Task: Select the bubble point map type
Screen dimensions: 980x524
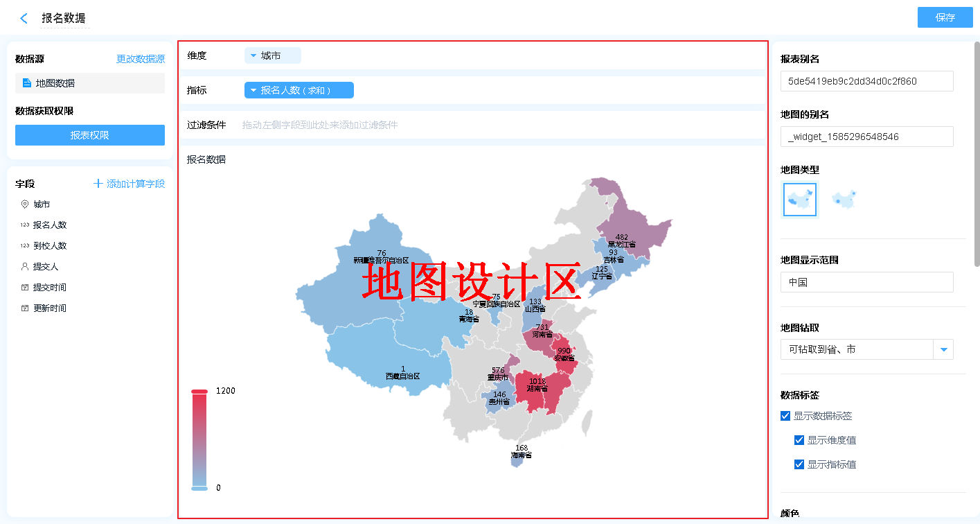Action: (x=844, y=200)
